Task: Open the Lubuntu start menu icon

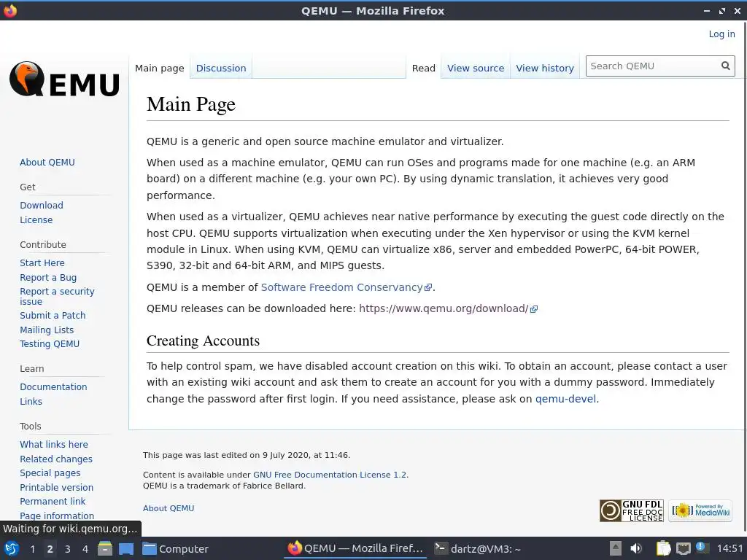Action: click(x=12, y=548)
